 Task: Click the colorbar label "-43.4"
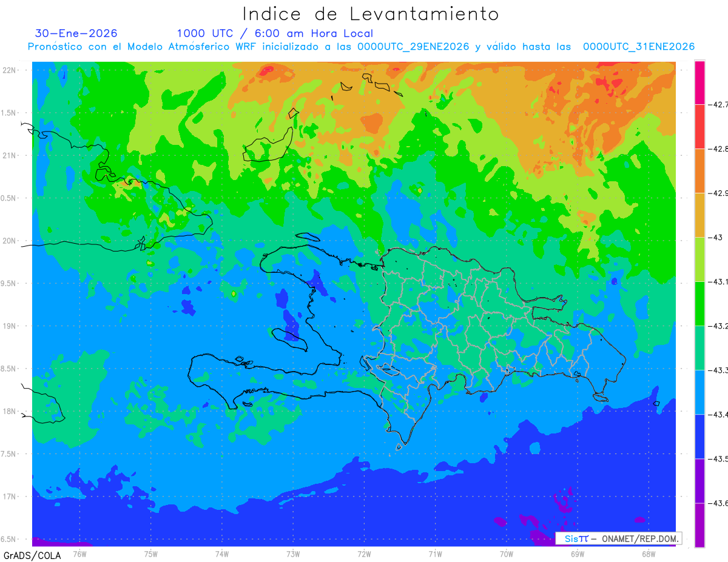pos(718,415)
